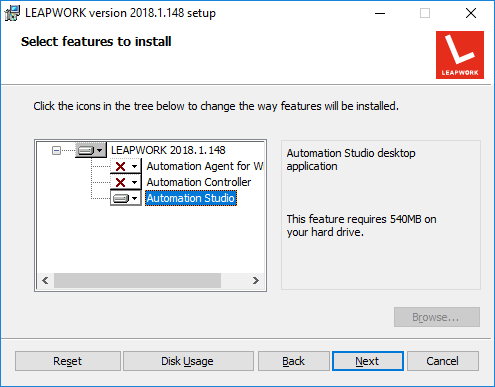Image resolution: width=495 pixels, height=387 pixels.
Task: Select the Automation Studio tree item
Action: pyautogui.click(x=191, y=198)
